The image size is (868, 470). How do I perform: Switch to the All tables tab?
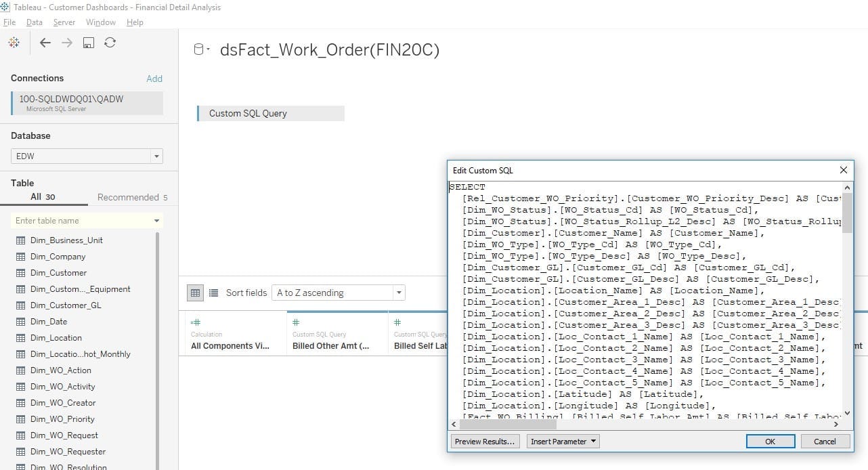pos(43,197)
